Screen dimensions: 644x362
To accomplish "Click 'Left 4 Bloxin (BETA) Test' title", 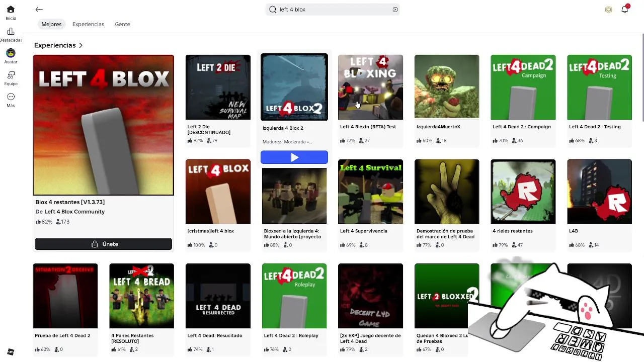I will (x=368, y=127).
